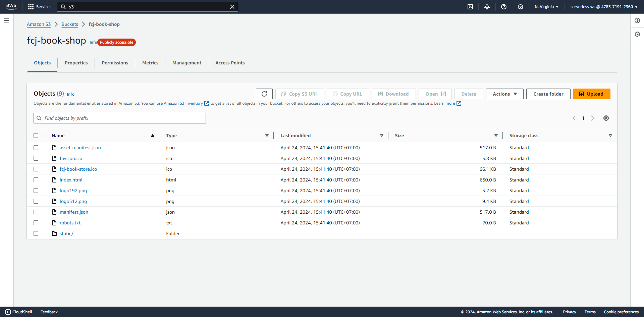
Task: Select checkbox for logo192.png
Action: pyautogui.click(x=36, y=191)
